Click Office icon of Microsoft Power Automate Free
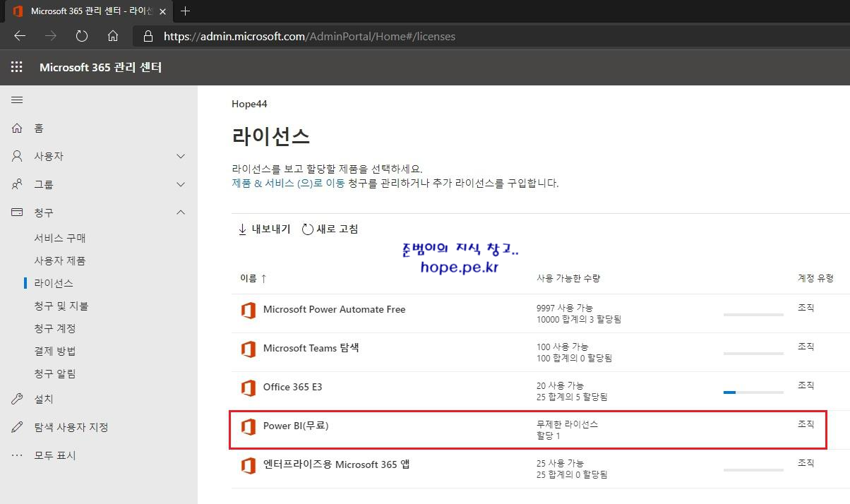Viewport: 850px width, 504px height. (x=248, y=310)
